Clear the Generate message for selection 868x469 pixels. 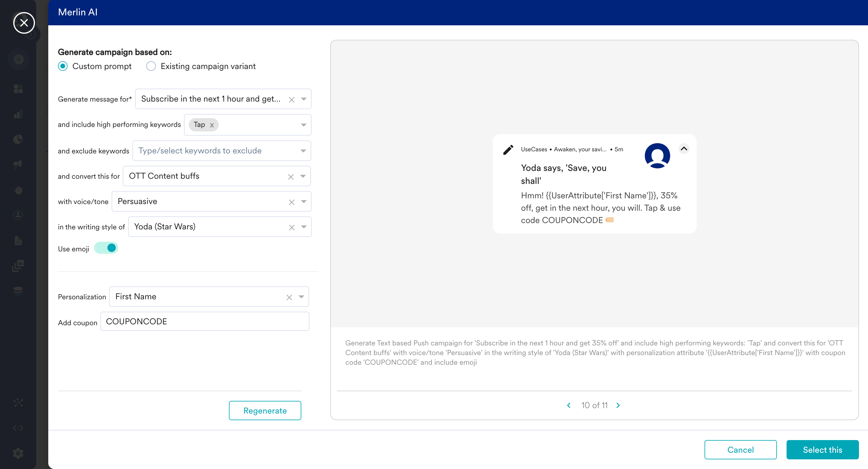291,99
